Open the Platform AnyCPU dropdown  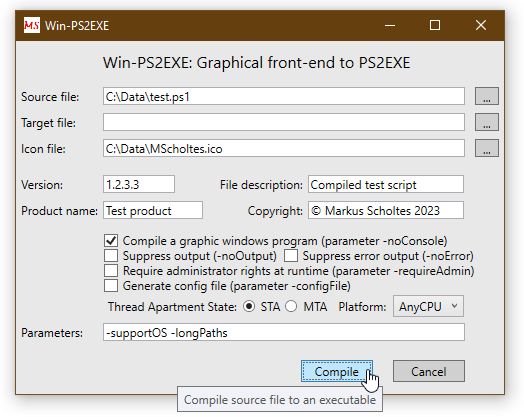point(428,306)
